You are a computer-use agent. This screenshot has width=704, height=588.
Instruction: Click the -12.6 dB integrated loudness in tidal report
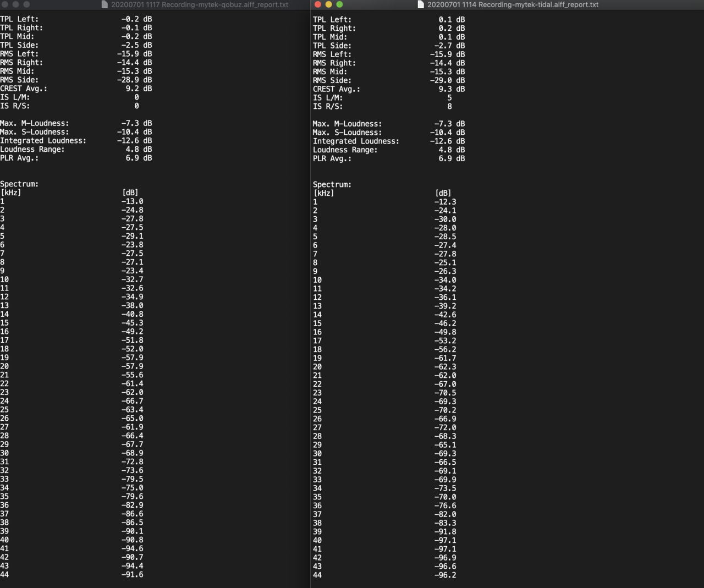pos(447,141)
